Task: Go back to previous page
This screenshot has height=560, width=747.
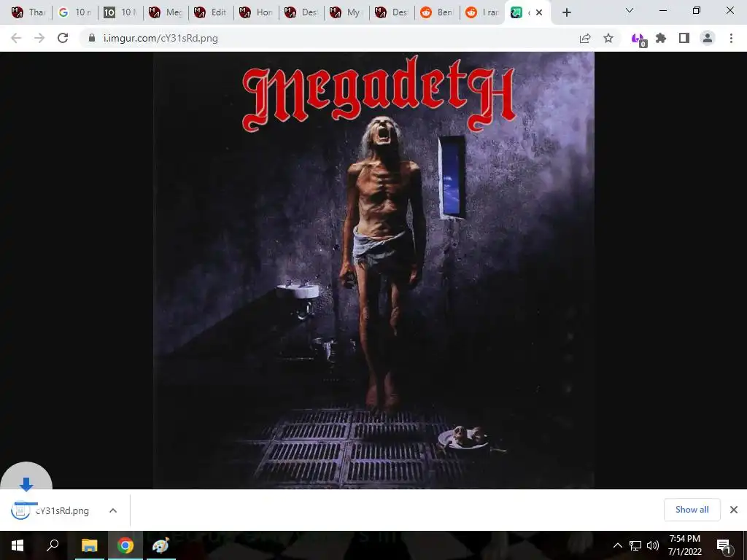Action: tap(16, 38)
